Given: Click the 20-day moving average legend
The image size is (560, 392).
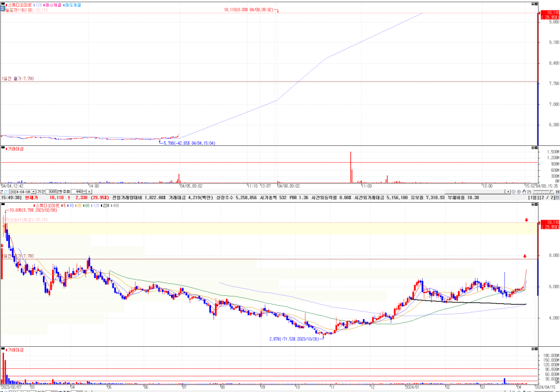Looking at the screenshot, I should (x=78, y=206).
